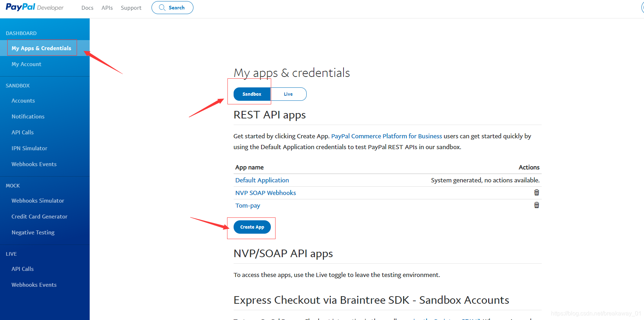The height and width of the screenshot is (320, 644).
Task: Click 'System generated, no actions available.' text
Action: [x=485, y=180]
